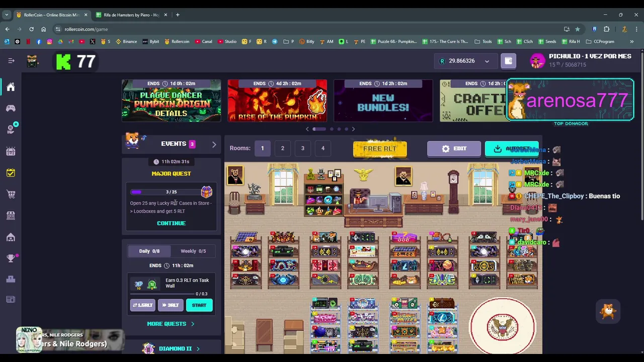Open the X (Twitter) bookmark icon
644x362 pixels.
[93, 41]
